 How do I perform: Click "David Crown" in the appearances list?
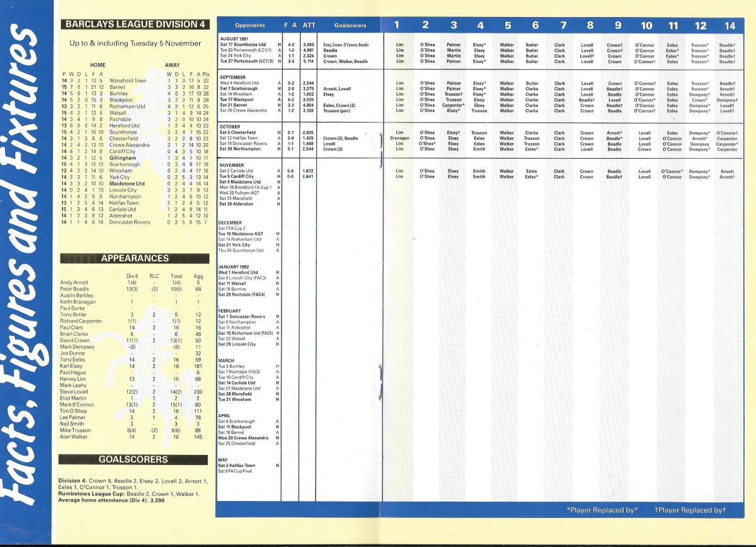point(74,341)
